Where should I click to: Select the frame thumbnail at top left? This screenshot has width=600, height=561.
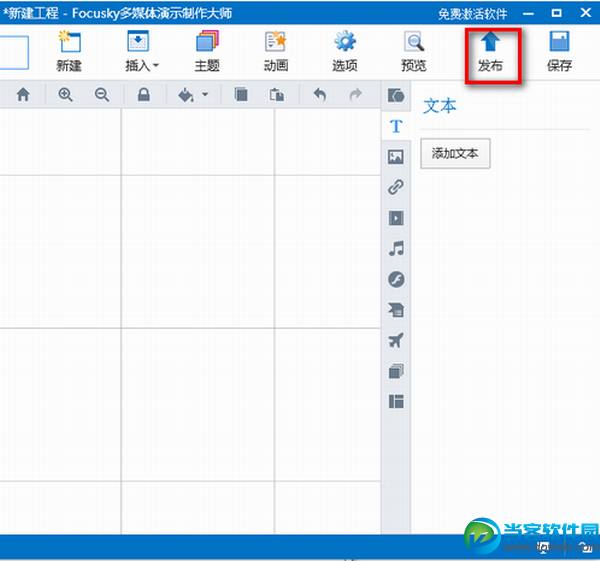coord(14,52)
